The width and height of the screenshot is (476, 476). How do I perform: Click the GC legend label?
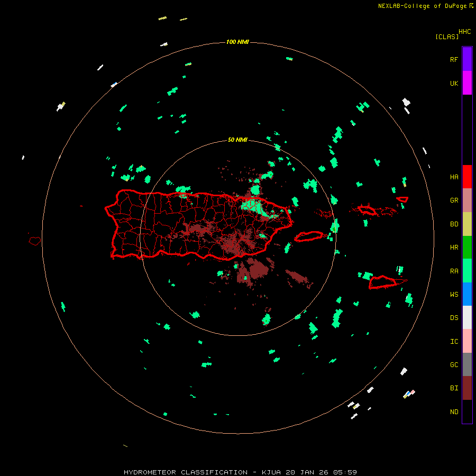pos(454,365)
